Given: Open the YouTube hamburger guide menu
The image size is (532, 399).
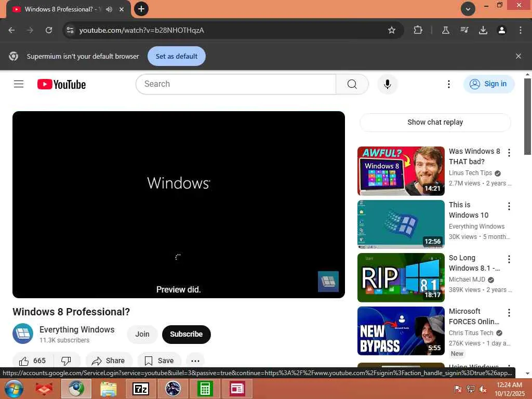Looking at the screenshot, I should [19, 84].
